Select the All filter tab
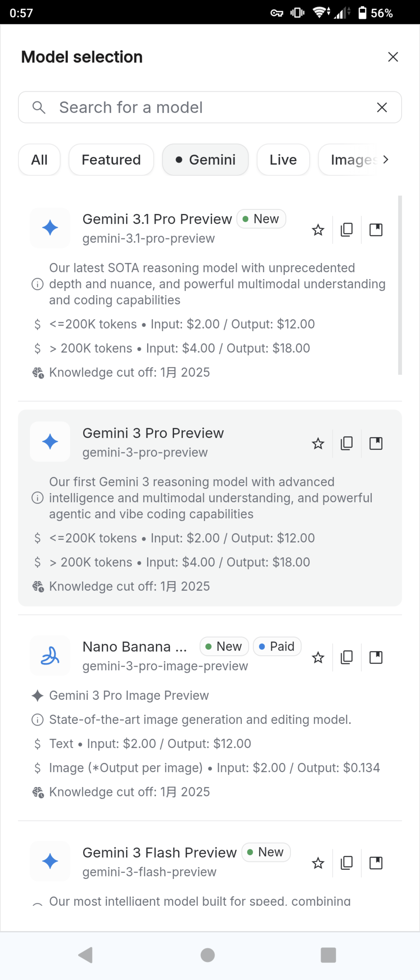 39,160
